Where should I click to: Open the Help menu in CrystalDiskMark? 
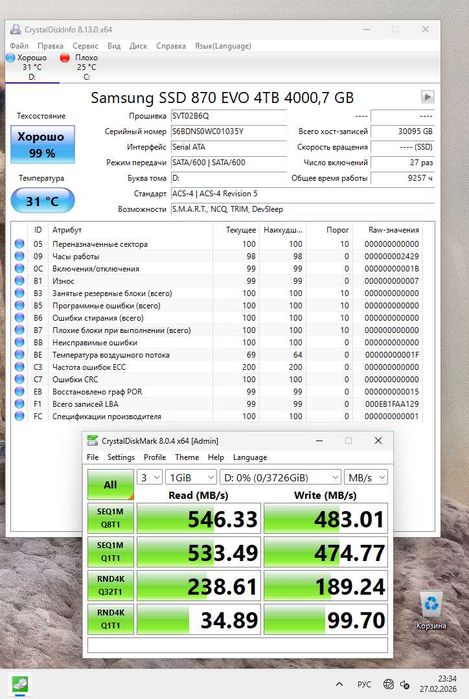(x=216, y=457)
